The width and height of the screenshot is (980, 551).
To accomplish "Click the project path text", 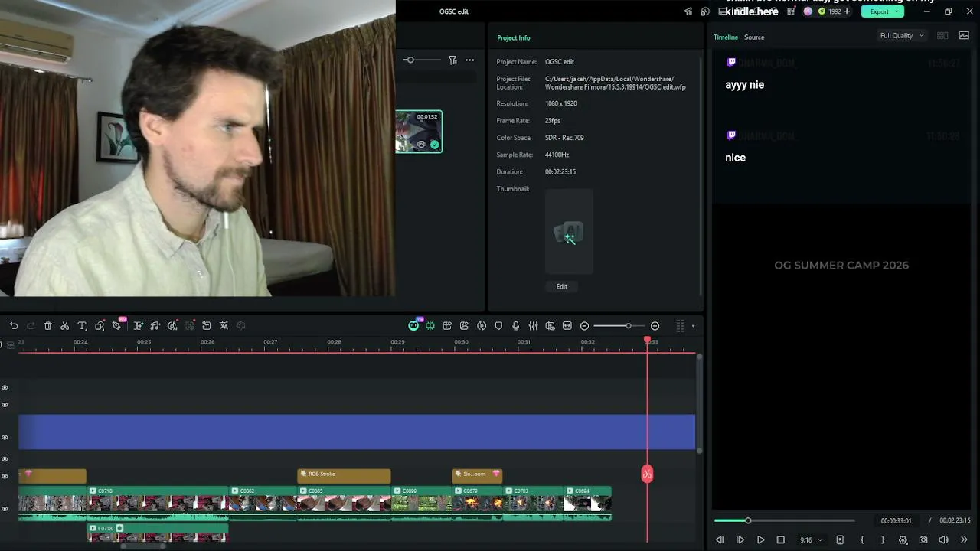I will tap(616, 83).
